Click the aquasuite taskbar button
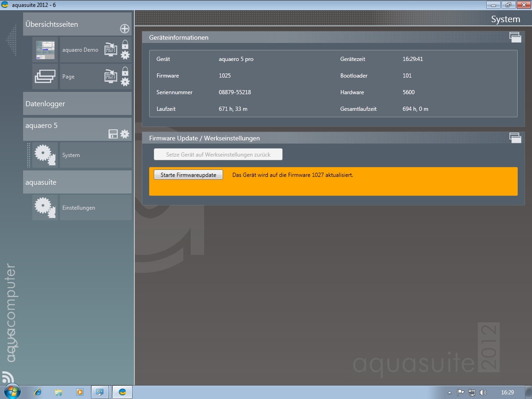Screen dimensions: 532x399 tap(122, 392)
